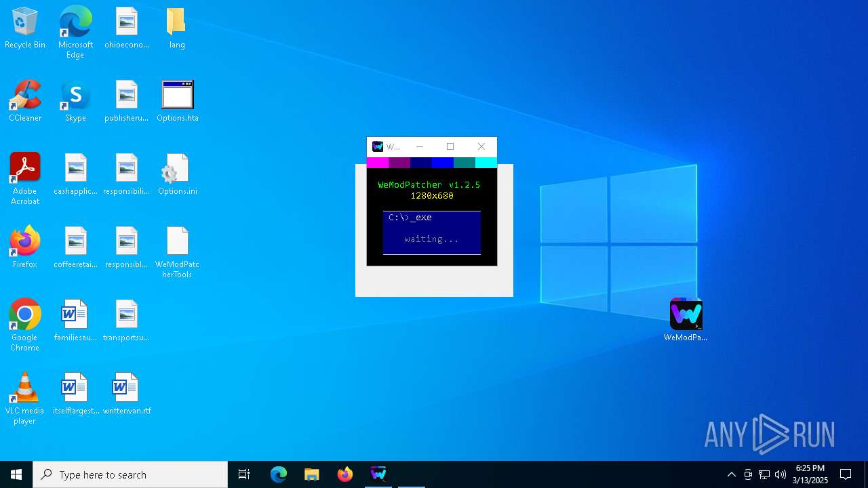Screen dimensions: 868x488
Task: Select the Firefox desktop shortcut
Action: [x=25, y=248]
